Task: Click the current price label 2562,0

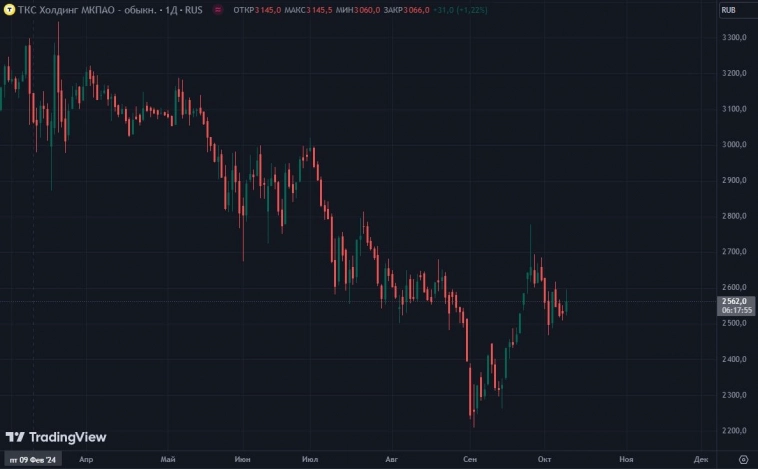Action: [x=735, y=299]
